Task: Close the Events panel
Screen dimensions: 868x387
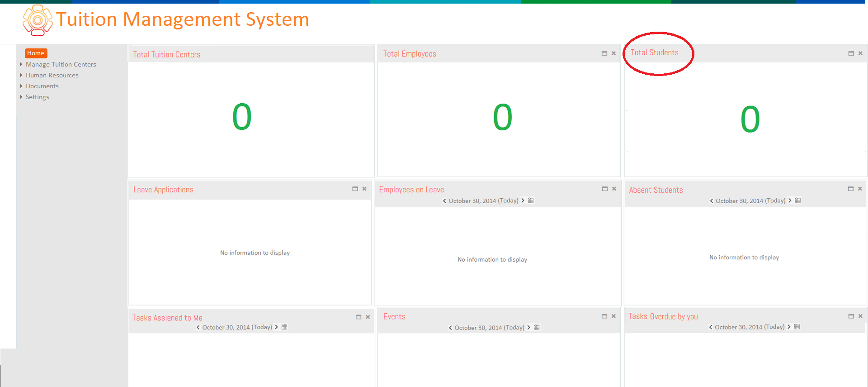Action: click(614, 316)
